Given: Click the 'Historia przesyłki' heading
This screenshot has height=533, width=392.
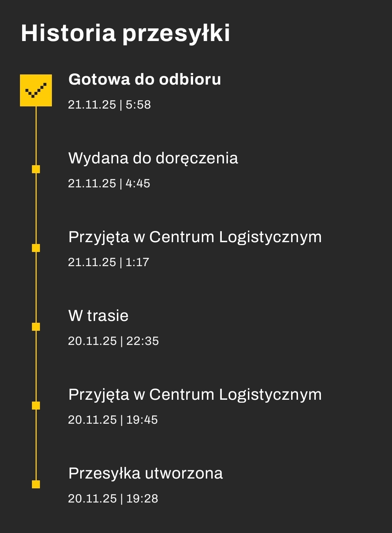Looking at the screenshot, I should pyautogui.click(x=125, y=33).
